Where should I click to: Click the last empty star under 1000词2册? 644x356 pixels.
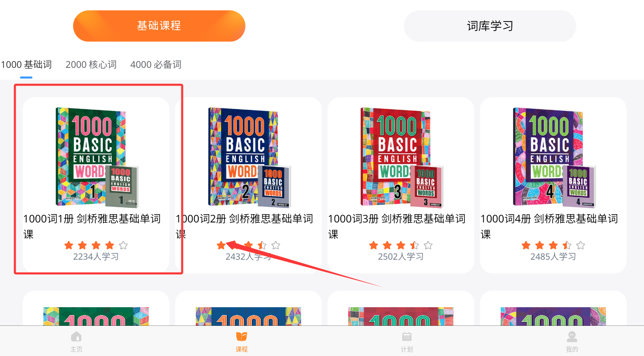pos(276,245)
